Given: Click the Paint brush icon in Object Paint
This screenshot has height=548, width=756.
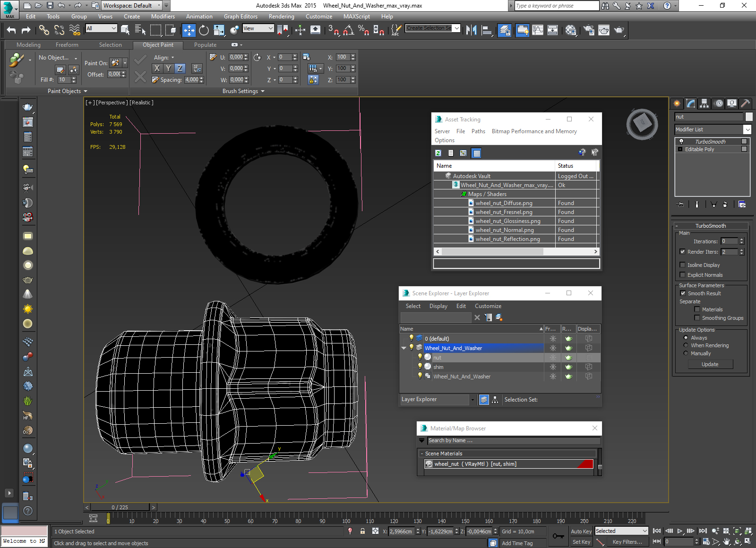Looking at the screenshot, I should [x=17, y=60].
